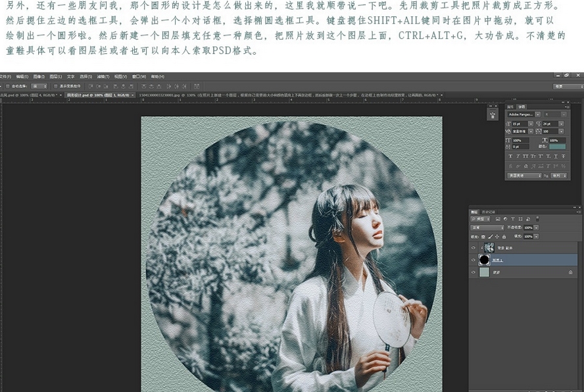Expand the layer fill 100% arrow
584x392 pixels.
click(536, 237)
